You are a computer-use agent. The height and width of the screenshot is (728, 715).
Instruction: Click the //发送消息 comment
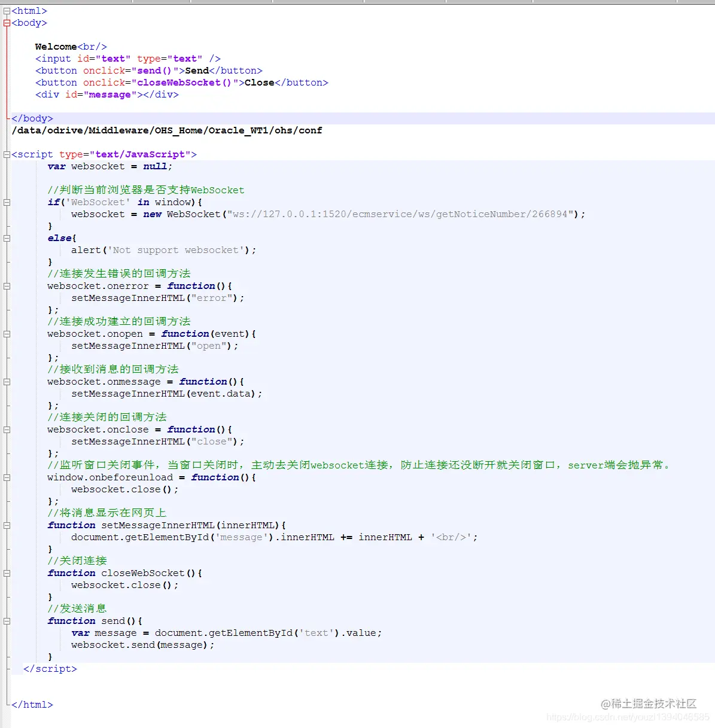coord(77,608)
